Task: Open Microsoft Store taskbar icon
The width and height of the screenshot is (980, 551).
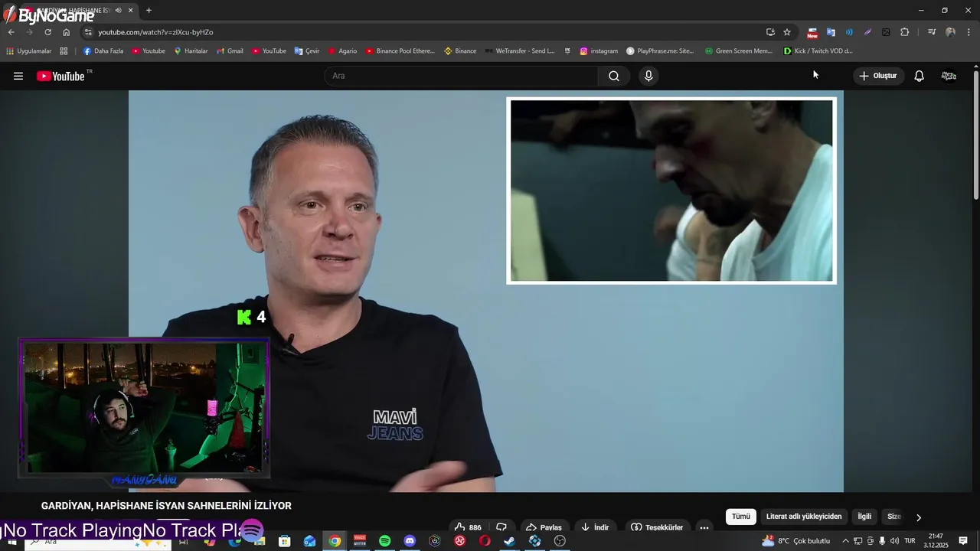Action: click(284, 541)
